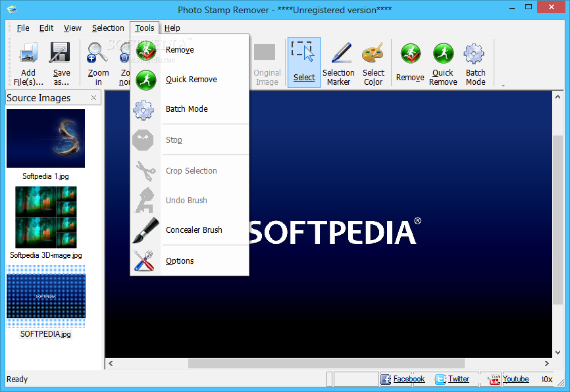Click the SOFTPEDIA.jpg file name label
570x392 pixels.
46,334
